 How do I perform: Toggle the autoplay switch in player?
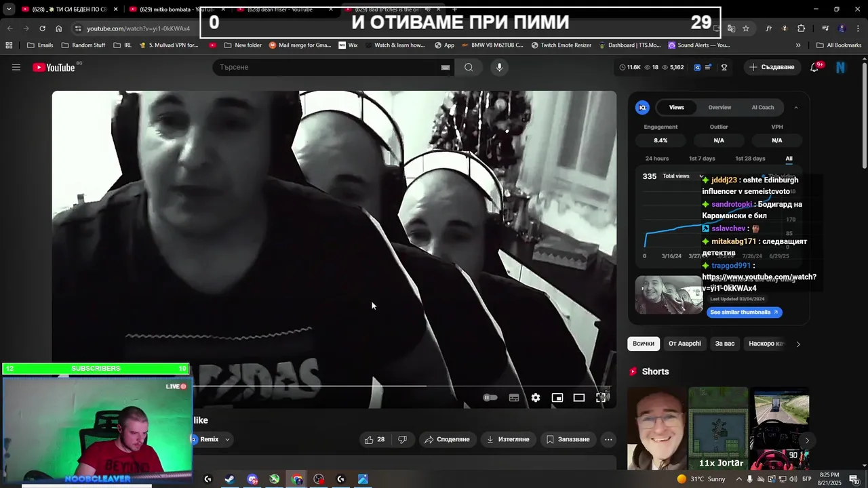point(490,398)
